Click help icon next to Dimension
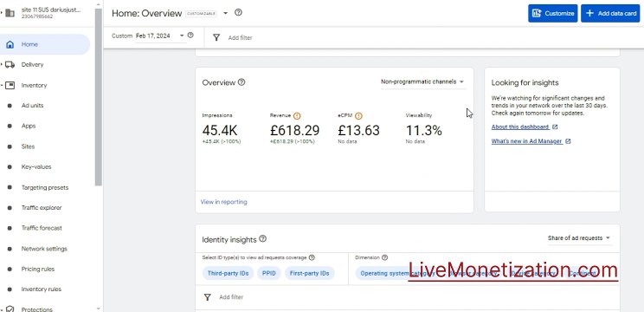644x312 pixels. (385, 257)
